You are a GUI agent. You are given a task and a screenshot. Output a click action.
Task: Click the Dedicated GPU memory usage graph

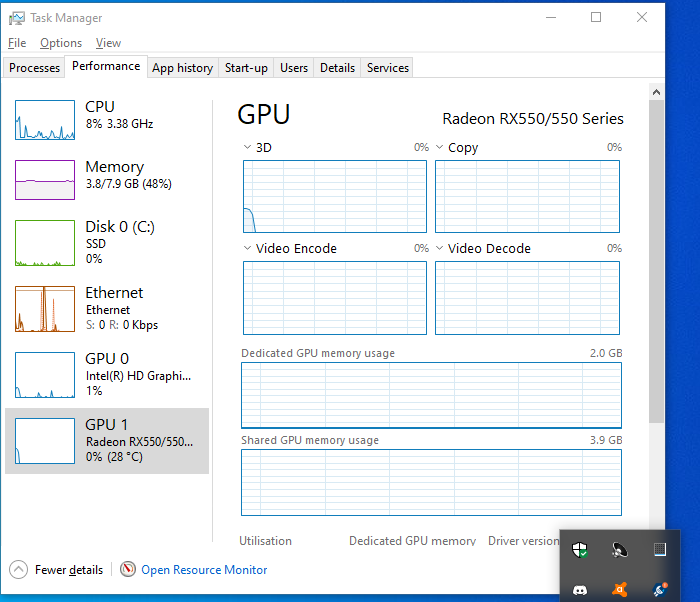[431, 395]
